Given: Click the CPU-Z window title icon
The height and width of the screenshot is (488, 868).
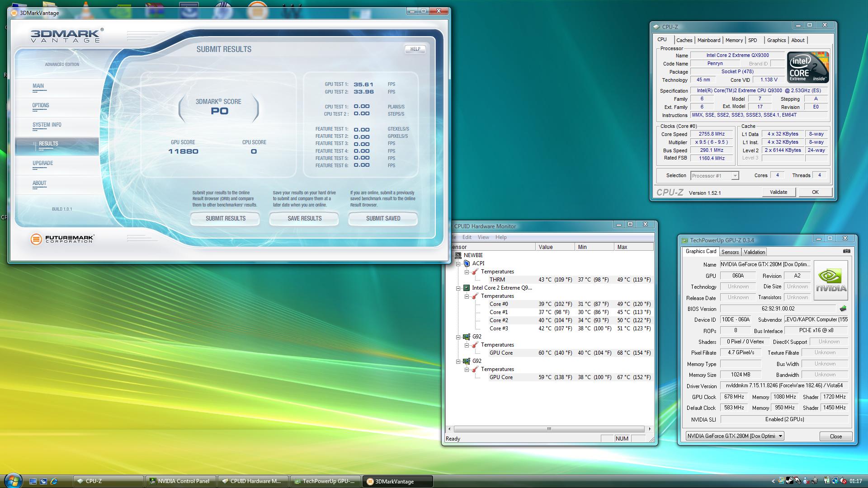Looking at the screenshot, I should point(657,27).
